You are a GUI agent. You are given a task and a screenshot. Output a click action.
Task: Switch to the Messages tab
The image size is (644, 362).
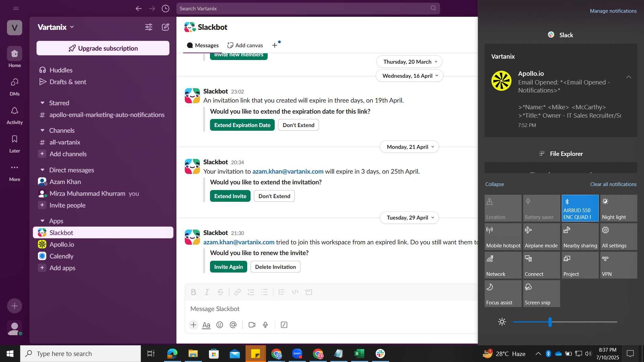(x=203, y=45)
